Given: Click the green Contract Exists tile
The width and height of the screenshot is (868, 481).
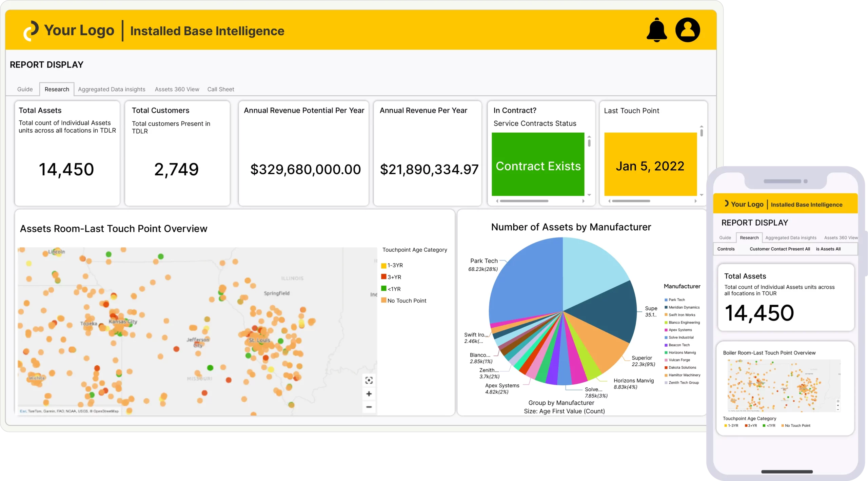Looking at the screenshot, I should pyautogui.click(x=538, y=164).
